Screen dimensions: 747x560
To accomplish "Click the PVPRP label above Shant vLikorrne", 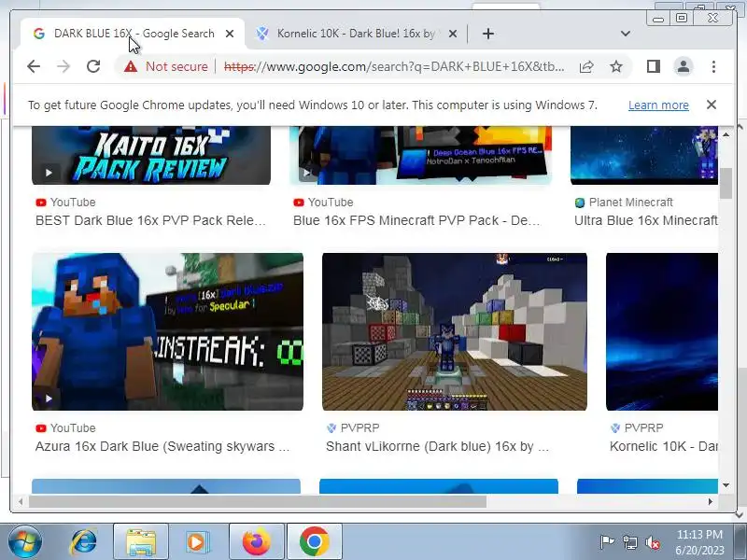I will 360,428.
